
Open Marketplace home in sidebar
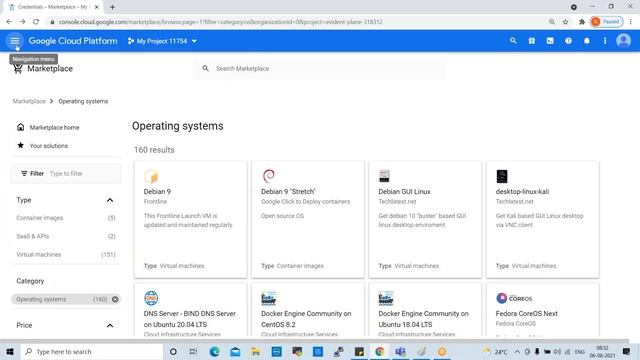pyautogui.click(x=54, y=127)
